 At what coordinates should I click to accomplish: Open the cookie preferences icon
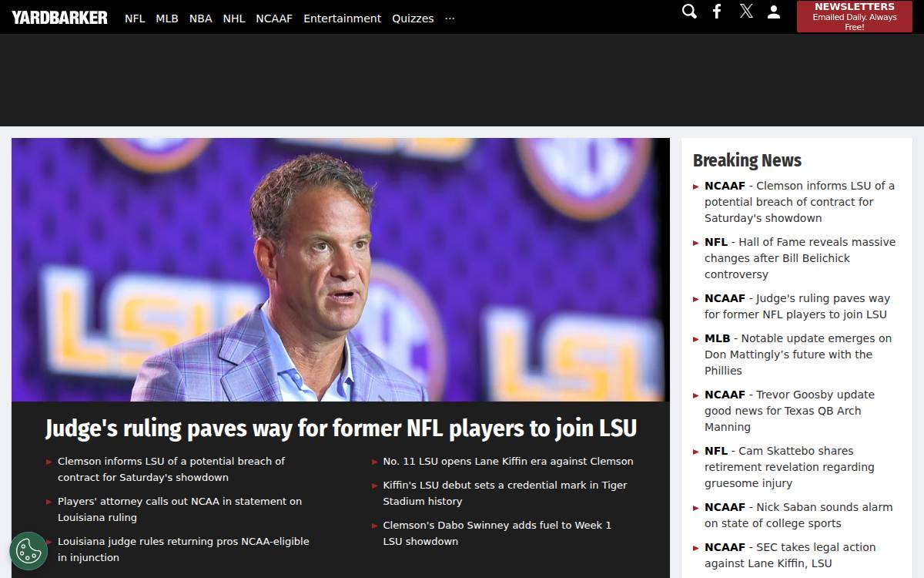click(x=28, y=551)
